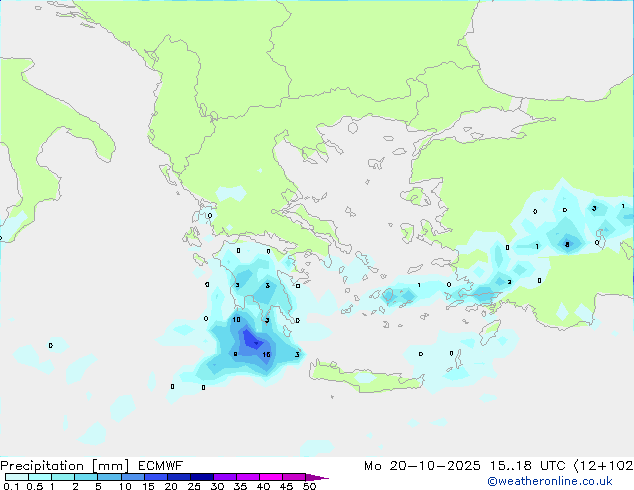Click the '50' legend scale label

pos(309,486)
